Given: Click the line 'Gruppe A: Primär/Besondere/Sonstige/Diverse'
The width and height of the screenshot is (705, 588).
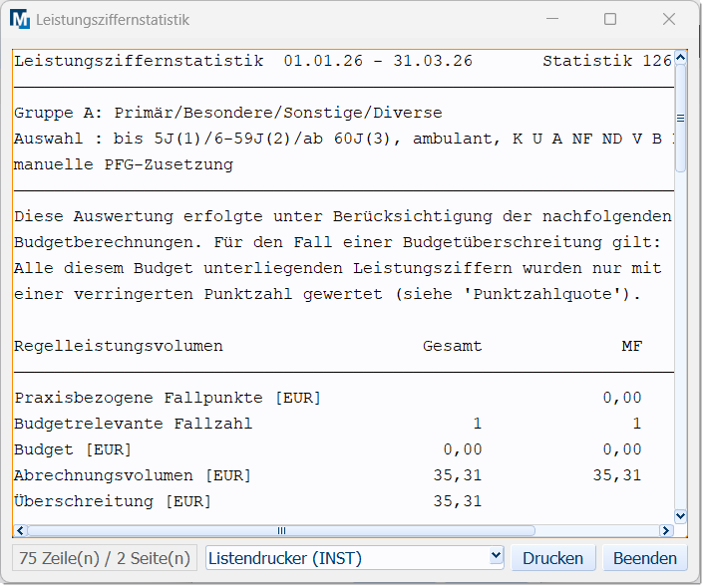Looking at the screenshot, I should 229,114.
